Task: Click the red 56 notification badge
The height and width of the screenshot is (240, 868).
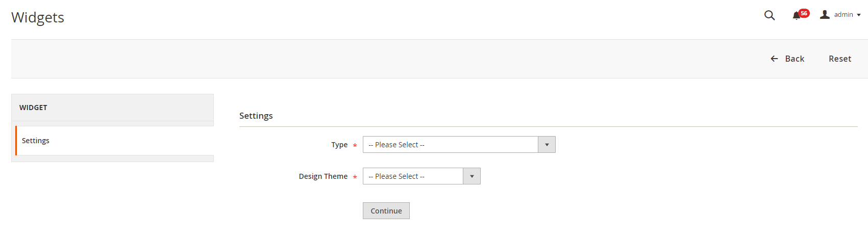Action: pyautogui.click(x=804, y=13)
